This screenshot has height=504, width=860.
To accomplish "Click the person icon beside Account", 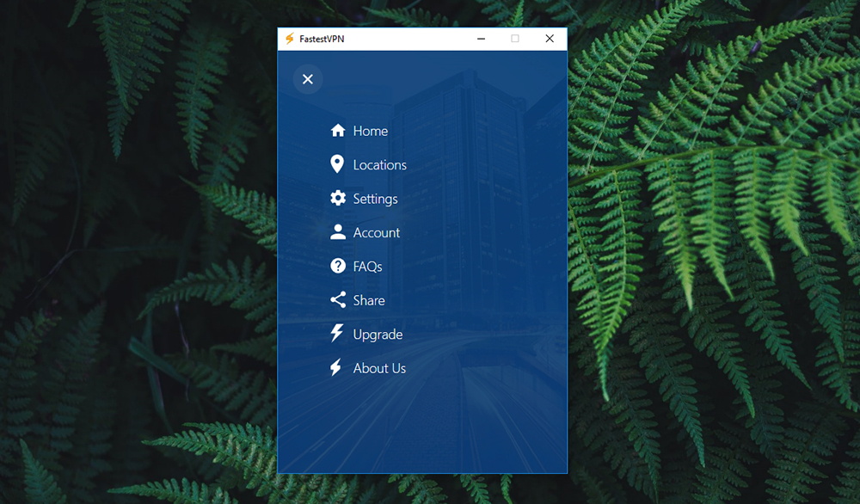I will pos(338,232).
